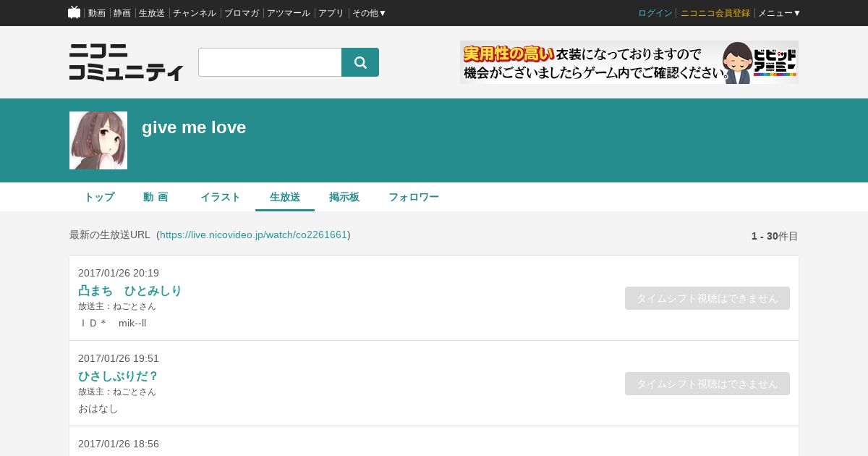Click the ログイン link
Image resolution: width=868 pixels, height=456 pixels.
click(x=655, y=13)
